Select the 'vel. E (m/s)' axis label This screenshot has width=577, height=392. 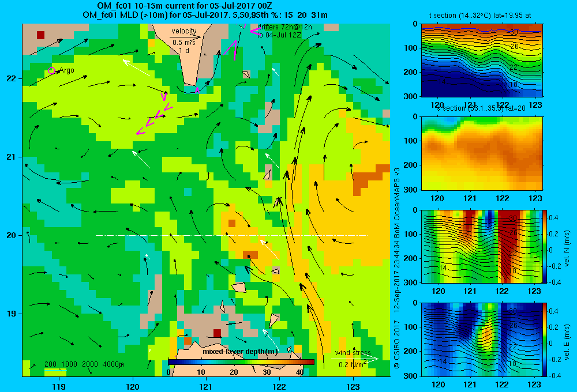567,342
